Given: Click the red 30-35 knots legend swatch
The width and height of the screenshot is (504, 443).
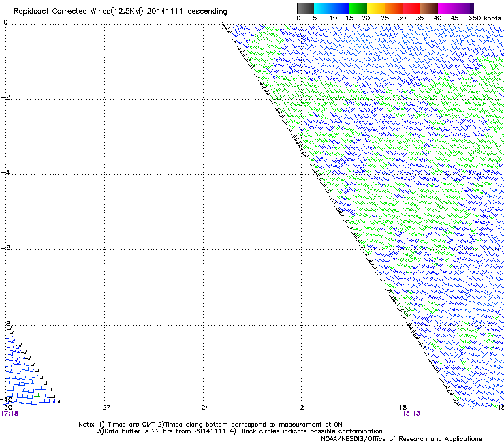Looking at the screenshot, I should 411,8.
